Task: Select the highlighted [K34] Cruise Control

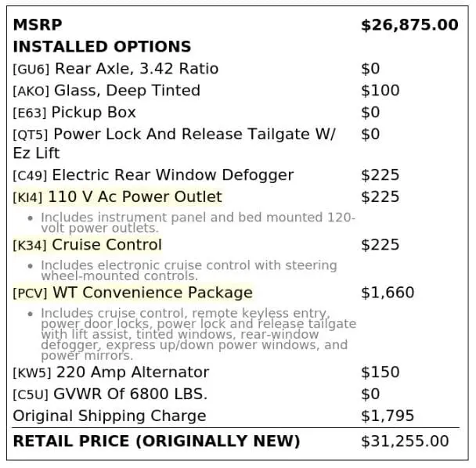Action: 87,245
